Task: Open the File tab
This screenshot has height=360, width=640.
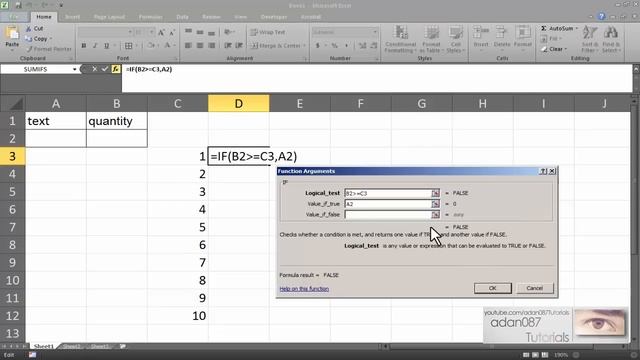Action: pyautogui.click(x=14, y=17)
